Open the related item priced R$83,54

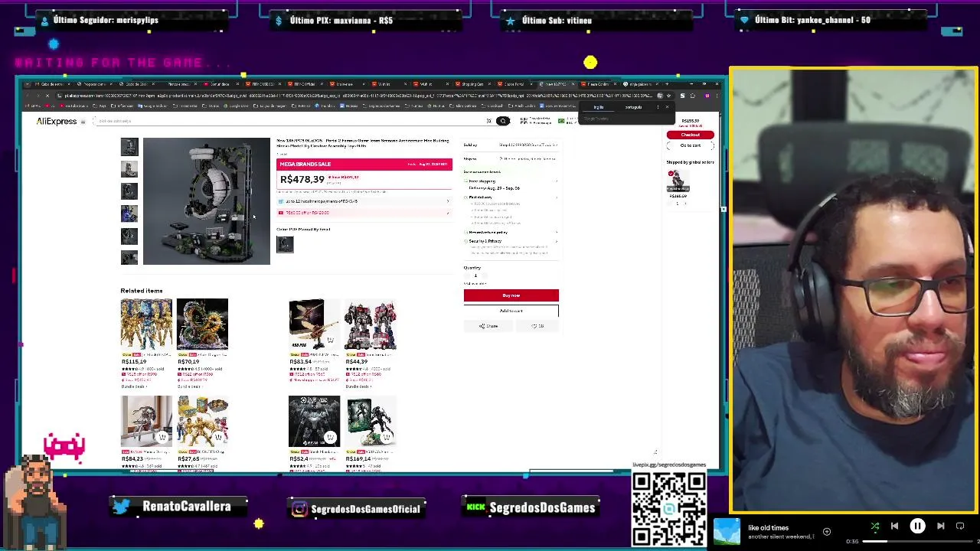[x=314, y=324]
